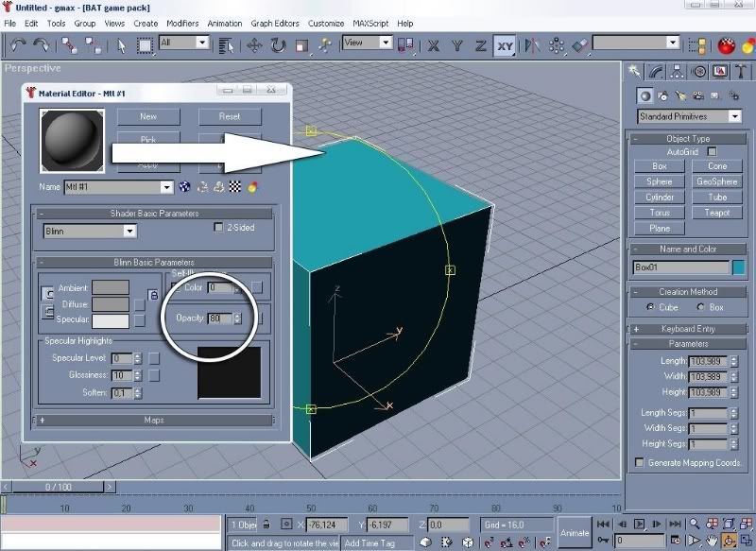This screenshot has width=756, height=551.
Task: Click the Opacity value field
Action: point(218,318)
